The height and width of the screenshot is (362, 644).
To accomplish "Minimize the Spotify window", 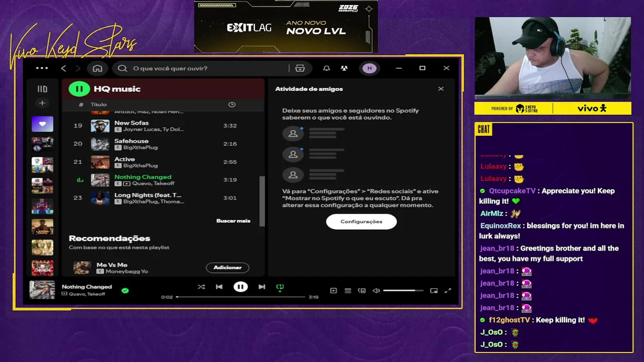I will 399,68.
